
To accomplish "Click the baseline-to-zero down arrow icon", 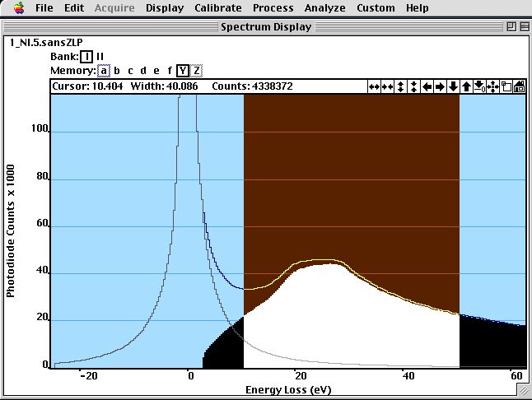I will (479, 86).
